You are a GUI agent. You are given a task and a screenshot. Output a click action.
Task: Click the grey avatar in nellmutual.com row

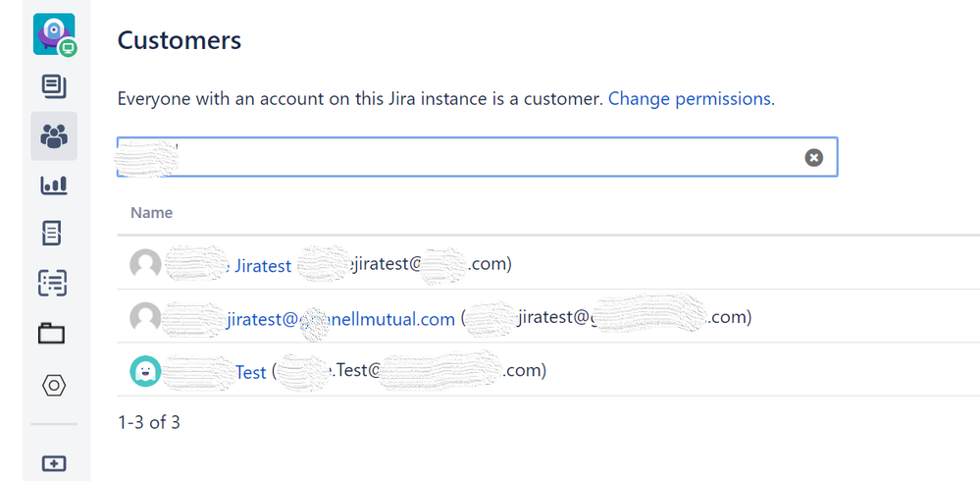point(145,317)
